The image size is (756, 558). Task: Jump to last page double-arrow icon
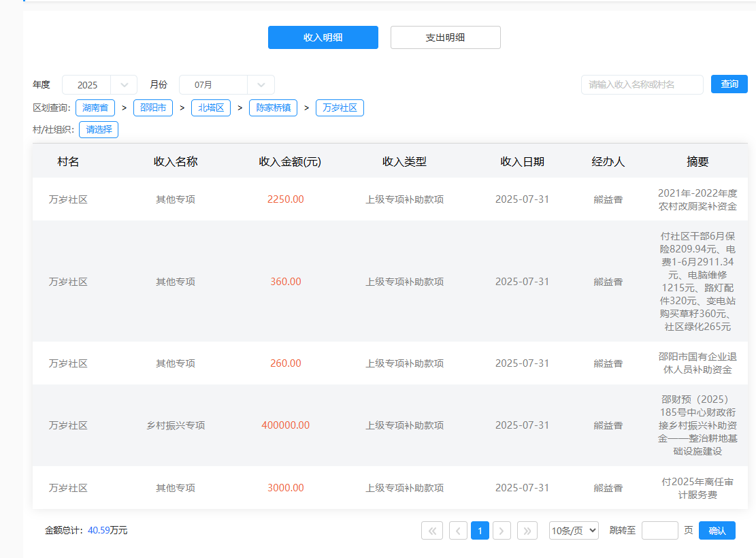pyautogui.click(x=527, y=531)
